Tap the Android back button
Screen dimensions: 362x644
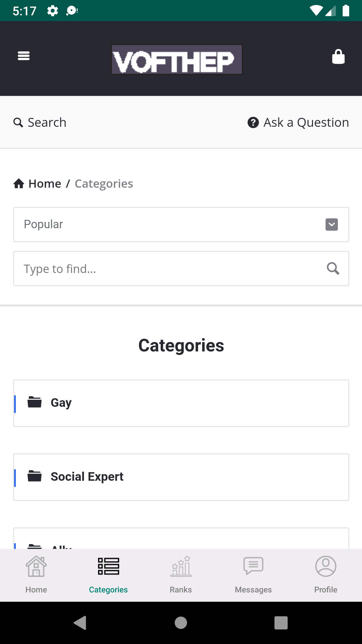(80, 623)
